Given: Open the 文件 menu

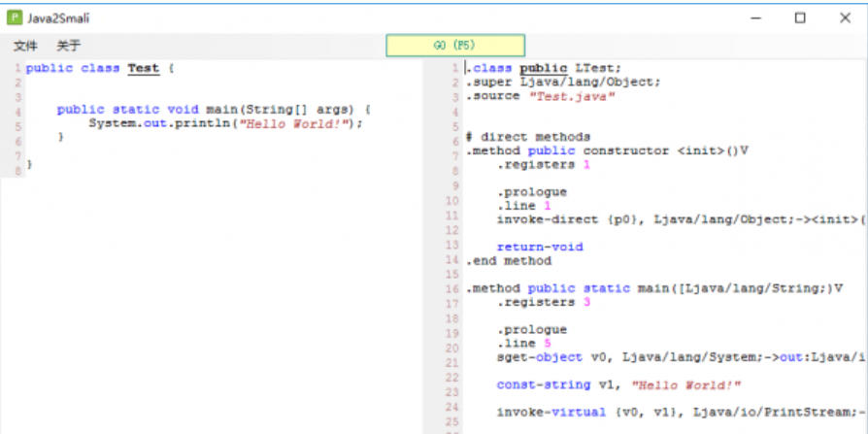Looking at the screenshot, I should [x=25, y=46].
